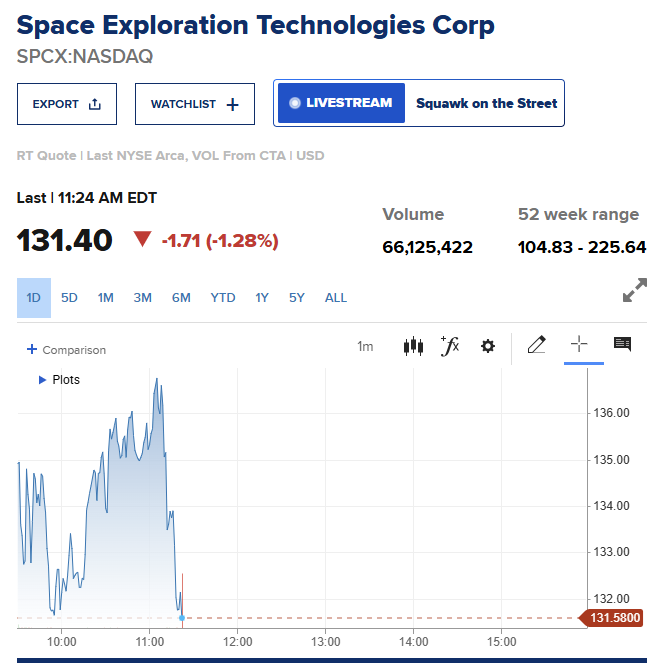Screen dimensions: 658x664
Task: Open Squawk on the Street livestream
Action: click(x=487, y=103)
